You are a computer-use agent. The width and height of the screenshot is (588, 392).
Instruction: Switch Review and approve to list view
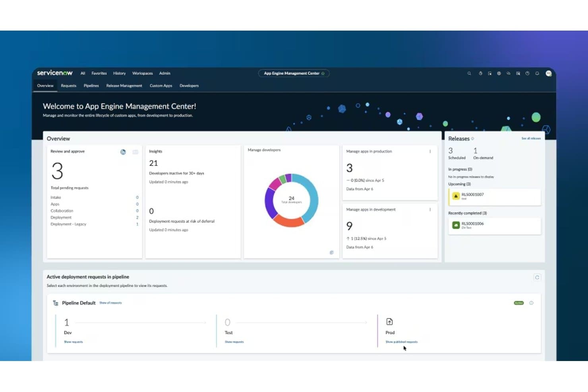pyautogui.click(x=135, y=152)
